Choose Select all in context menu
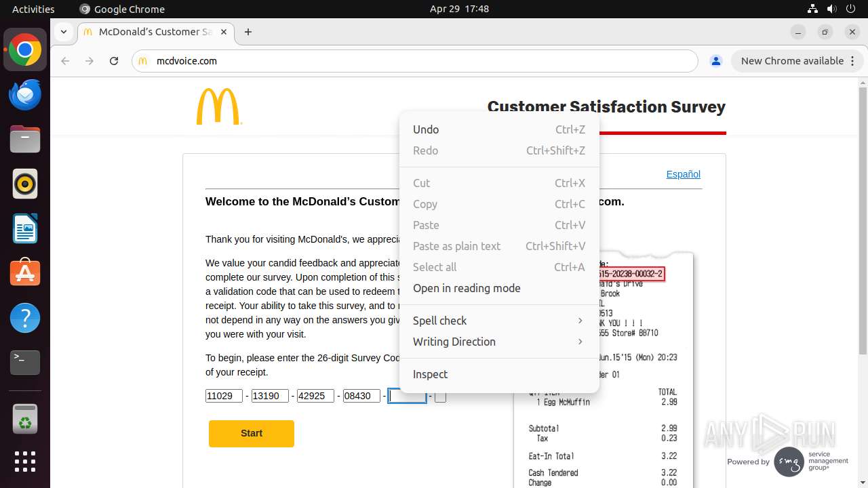 click(499, 267)
